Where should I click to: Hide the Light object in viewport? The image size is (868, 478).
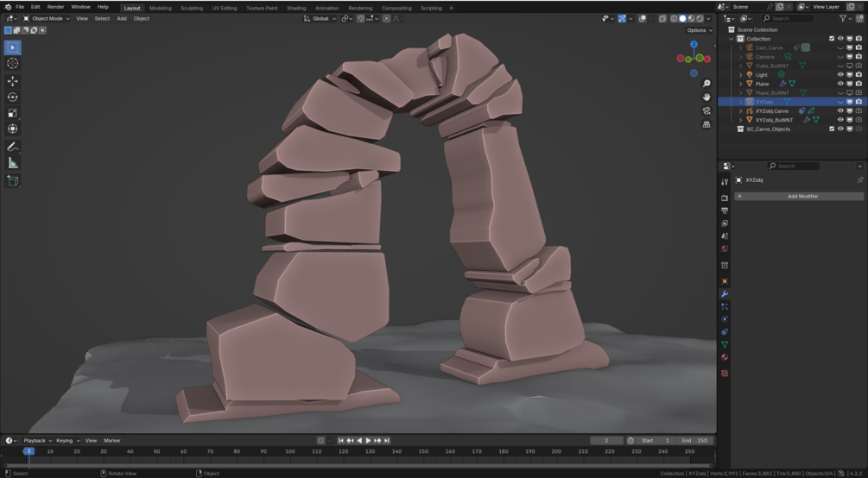840,75
